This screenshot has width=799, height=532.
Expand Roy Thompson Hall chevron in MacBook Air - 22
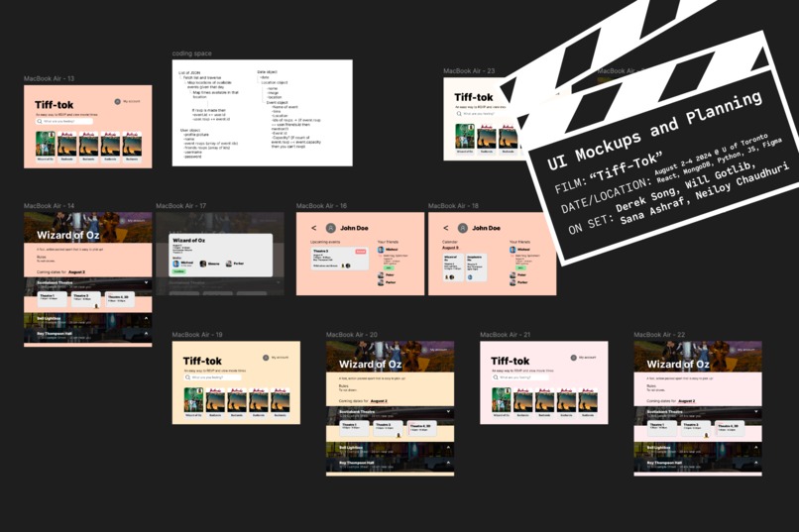pos(756,463)
